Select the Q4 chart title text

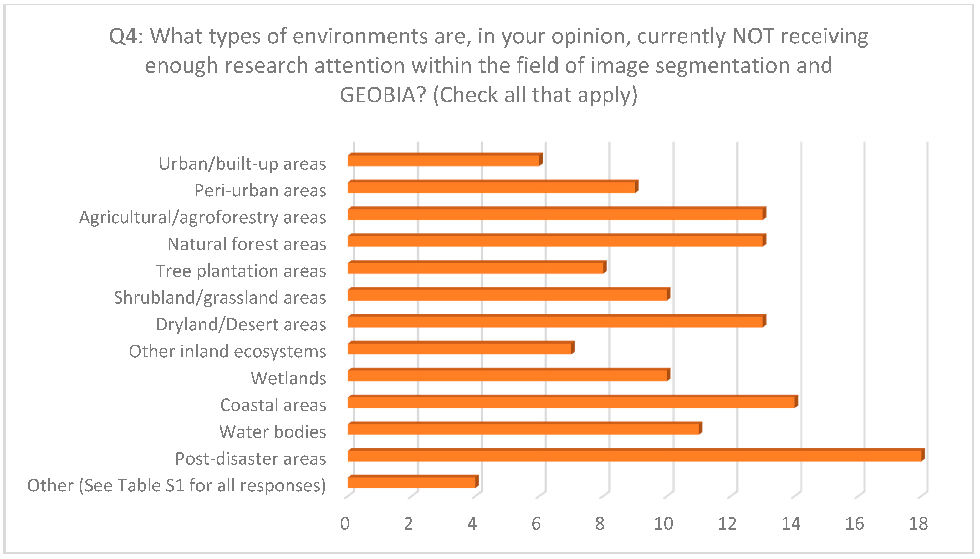[x=489, y=65]
